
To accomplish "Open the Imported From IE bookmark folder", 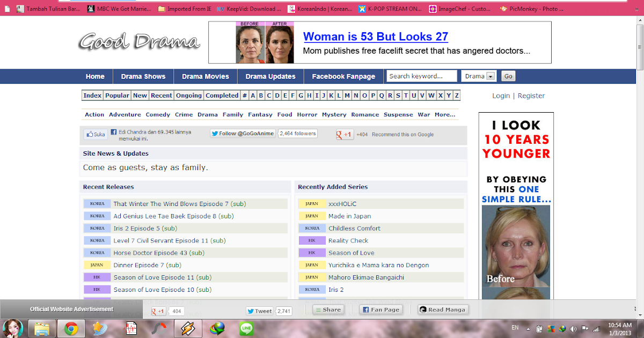I will coord(184,9).
